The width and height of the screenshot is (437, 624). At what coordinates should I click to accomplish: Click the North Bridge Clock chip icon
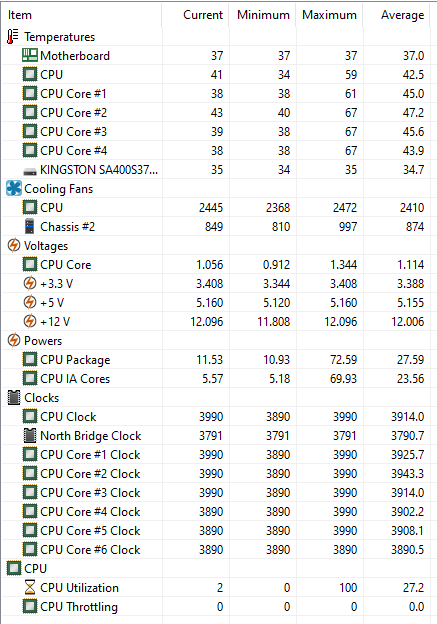[x=30, y=435]
